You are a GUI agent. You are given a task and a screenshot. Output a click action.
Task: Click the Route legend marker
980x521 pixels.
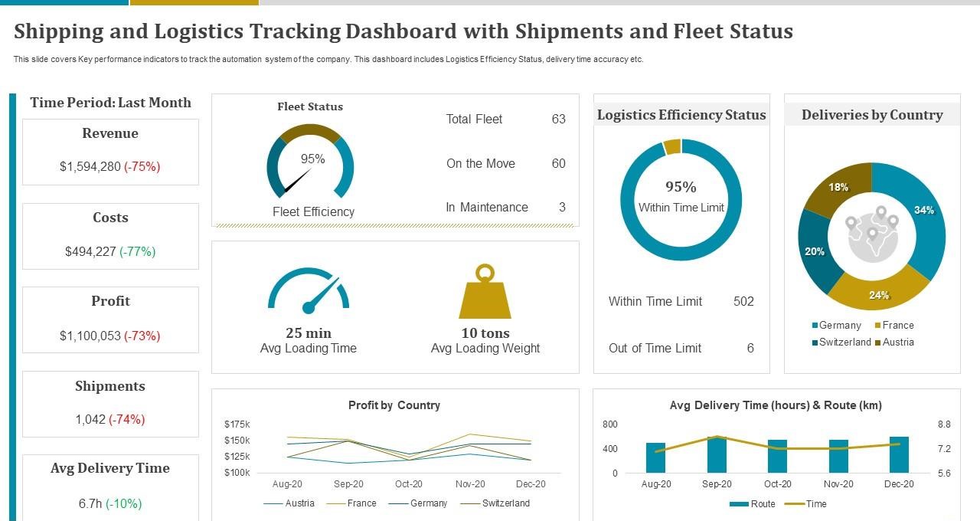click(738, 504)
